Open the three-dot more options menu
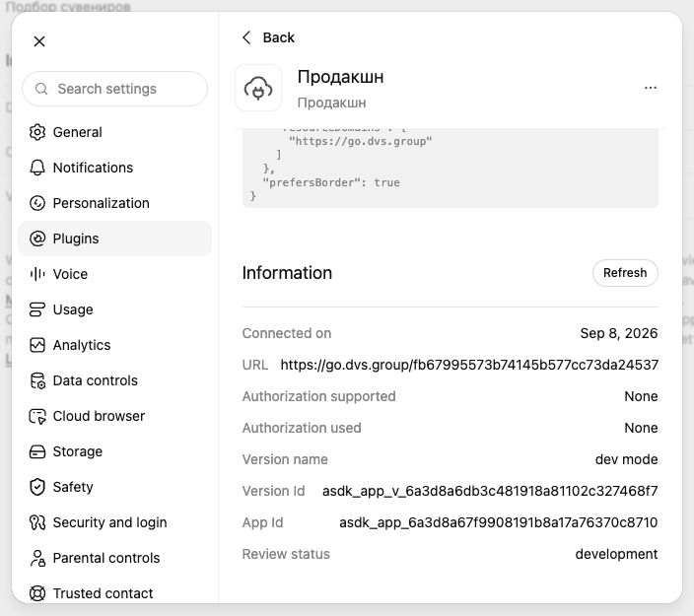This screenshot has width=694, height=616. point(651,88)
